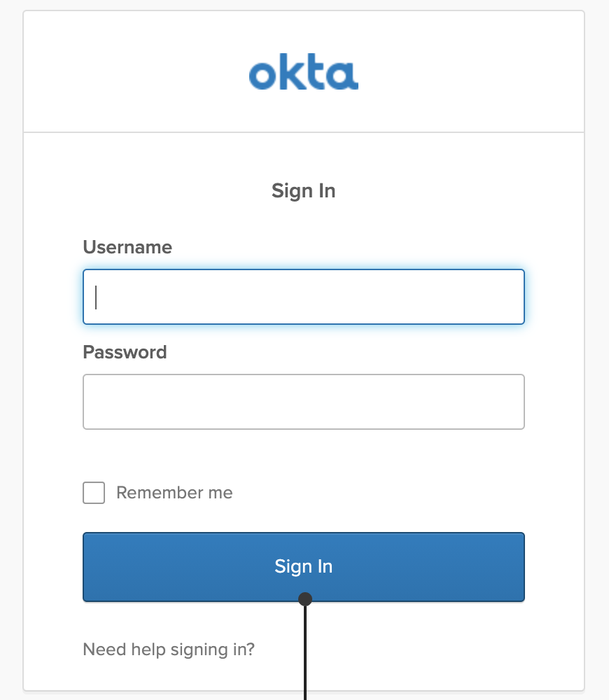Open the Need help signing in link
This screenshot has height=700, width=609.
169,650
